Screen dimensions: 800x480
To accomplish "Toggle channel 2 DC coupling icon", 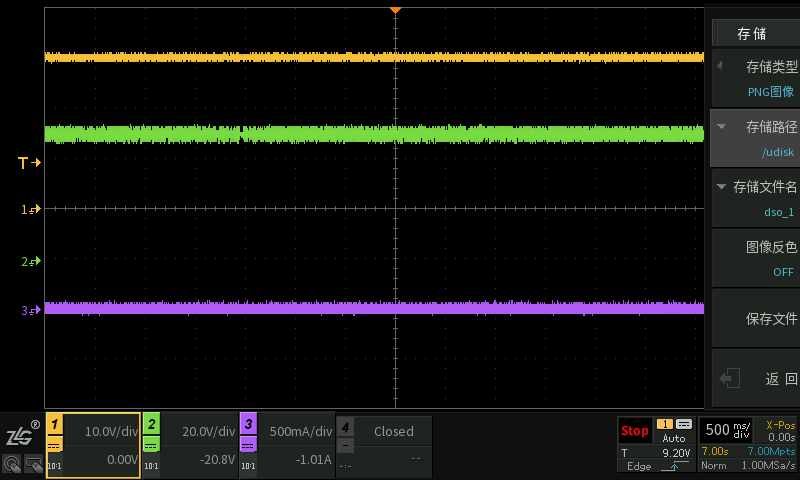I will click(x=152, y=445).
